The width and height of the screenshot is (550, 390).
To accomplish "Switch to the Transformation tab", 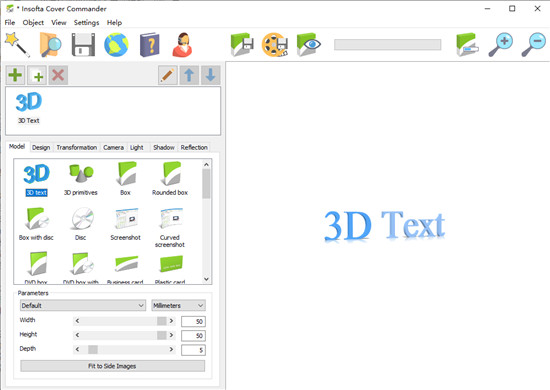I will 76,147.
